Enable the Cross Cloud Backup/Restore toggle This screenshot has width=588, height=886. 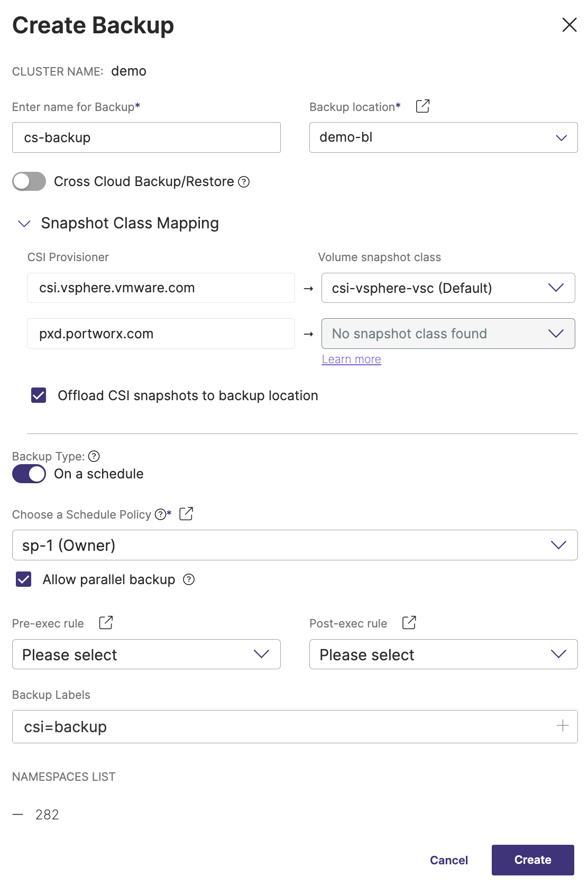pyautogui.click(x=29, y=182)
